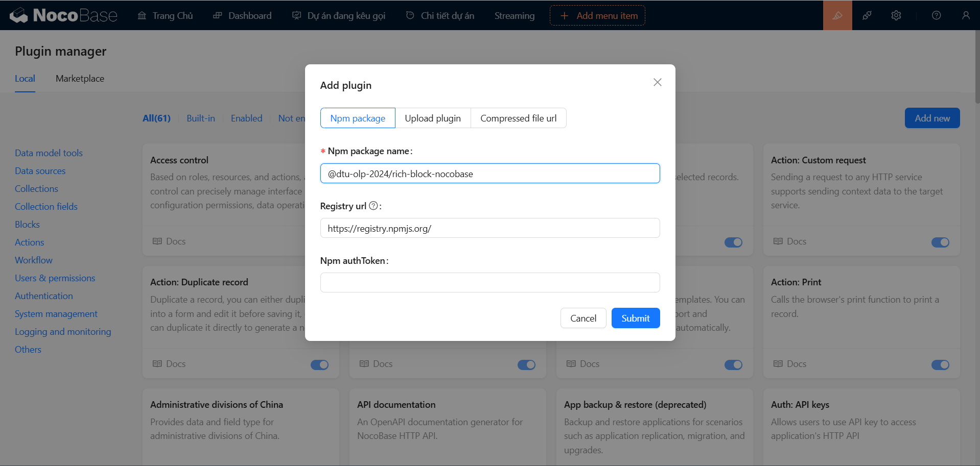Screen dimensions: 980x466
Task: Open the Trang Chủ menu
Action: [x=166, y=15]
